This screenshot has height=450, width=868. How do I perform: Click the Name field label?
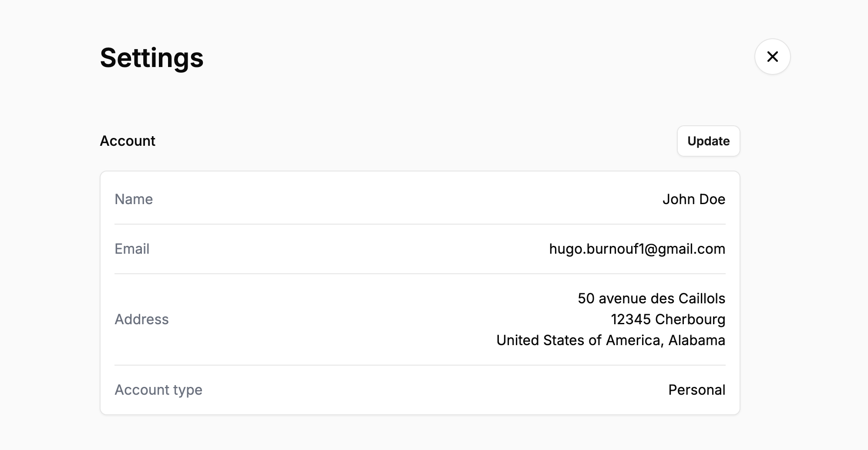click(x=134, y=199)
